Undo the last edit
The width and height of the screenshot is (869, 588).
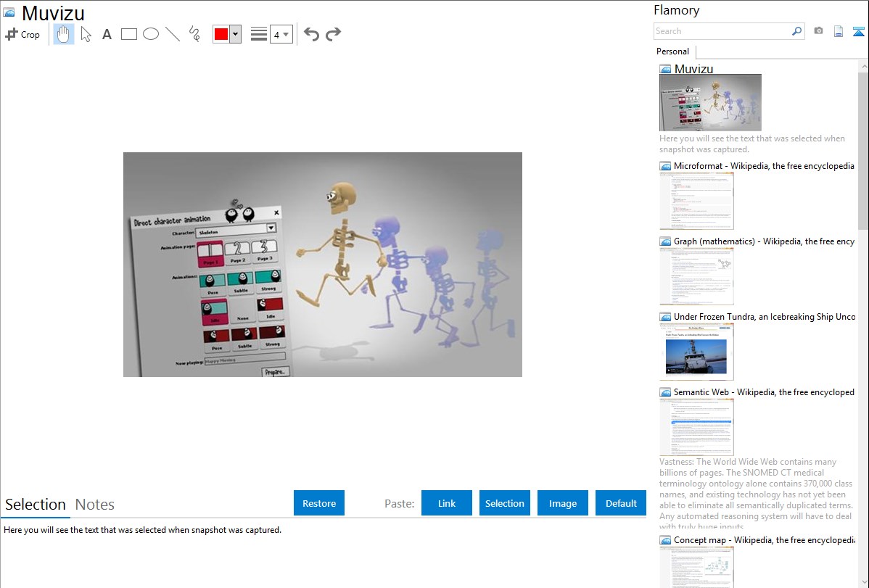[311, 34]
